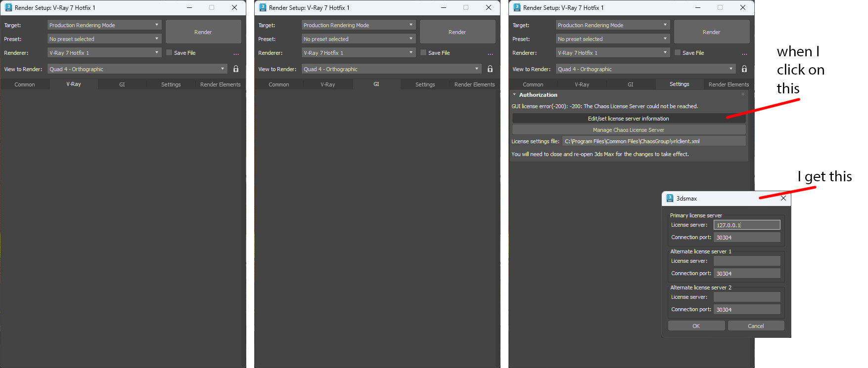Image resolution: width=868 pixels, height=368 pixels.
Task: Switch to Render Elements tab in left window
Action: click(220, 84)
